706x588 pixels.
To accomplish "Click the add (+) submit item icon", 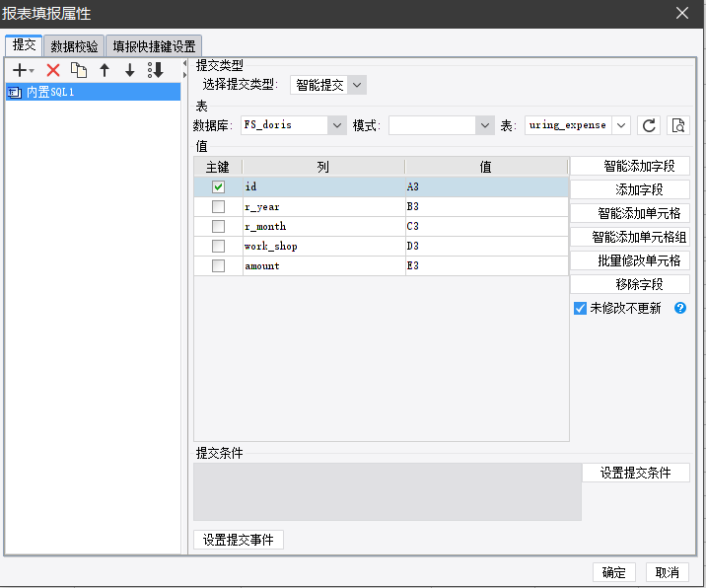I will click(x=20, y=70).
